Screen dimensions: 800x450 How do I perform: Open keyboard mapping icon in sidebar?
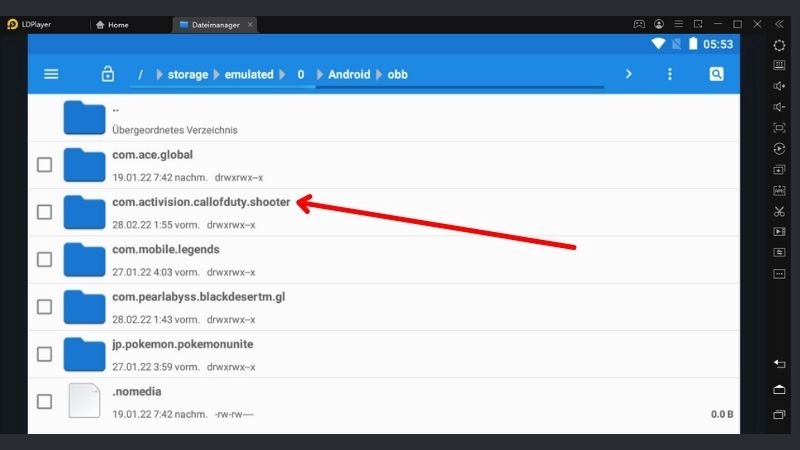point(779,65)
